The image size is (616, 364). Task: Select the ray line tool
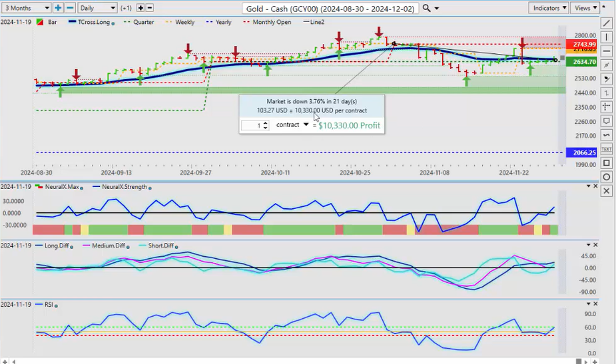[607, 65]
